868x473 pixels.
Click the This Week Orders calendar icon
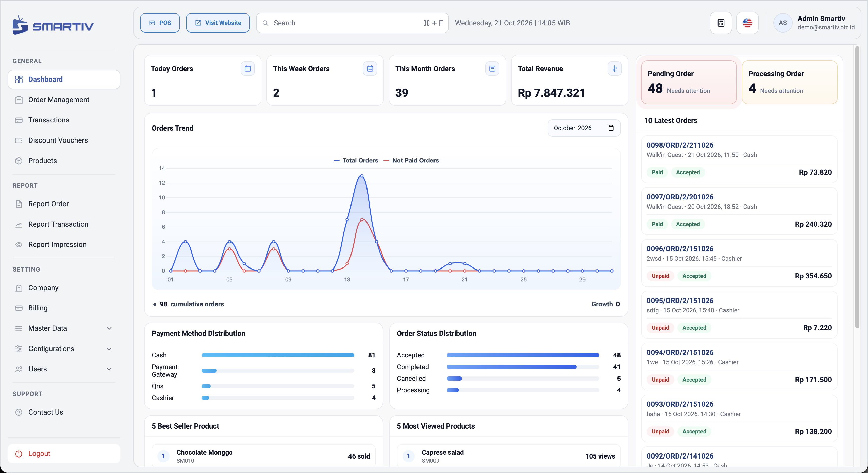click(x=370, y=69)
